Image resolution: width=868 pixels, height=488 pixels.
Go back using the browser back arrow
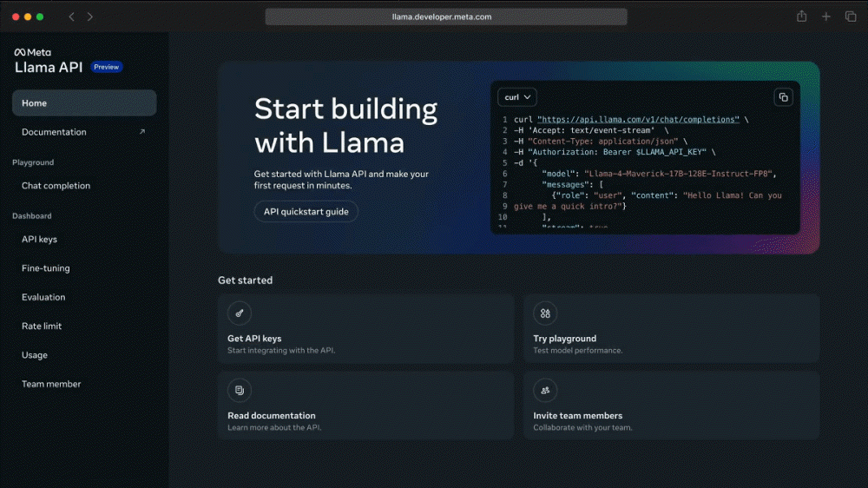point(72,16)
